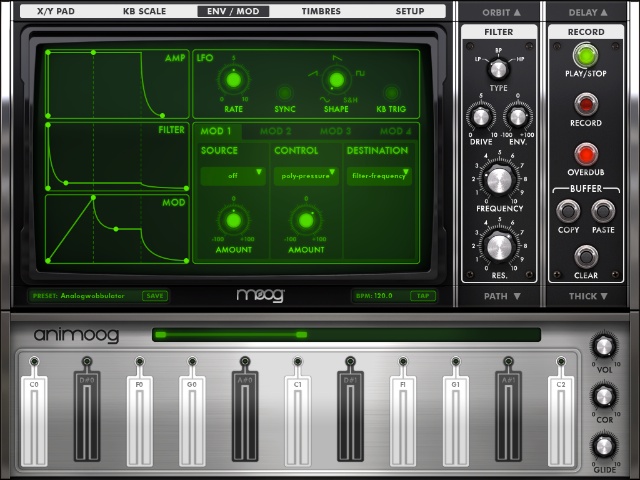Open the Destination dropdown showing filter-frequency
The height and width of the screenshot is (480, 640).
379,176
